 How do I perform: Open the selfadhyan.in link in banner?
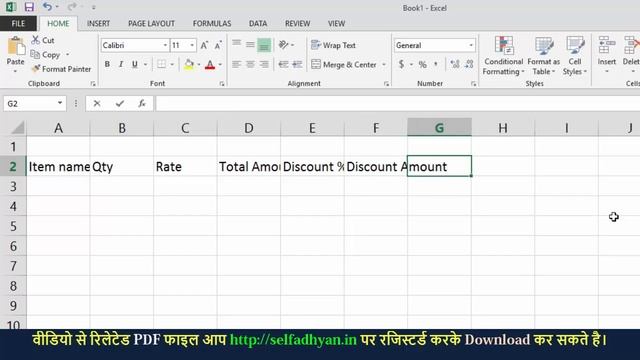click(x=293, y=340)
